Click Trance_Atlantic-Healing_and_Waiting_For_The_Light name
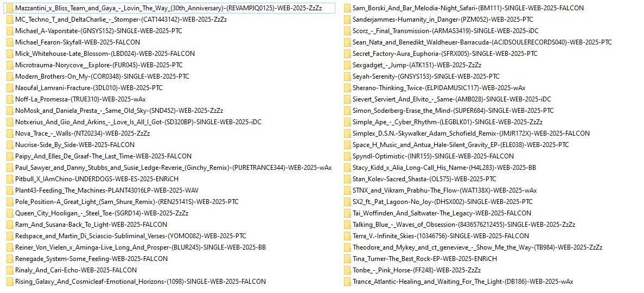Viewport: 644px width, 293px height. click(463, 282)
